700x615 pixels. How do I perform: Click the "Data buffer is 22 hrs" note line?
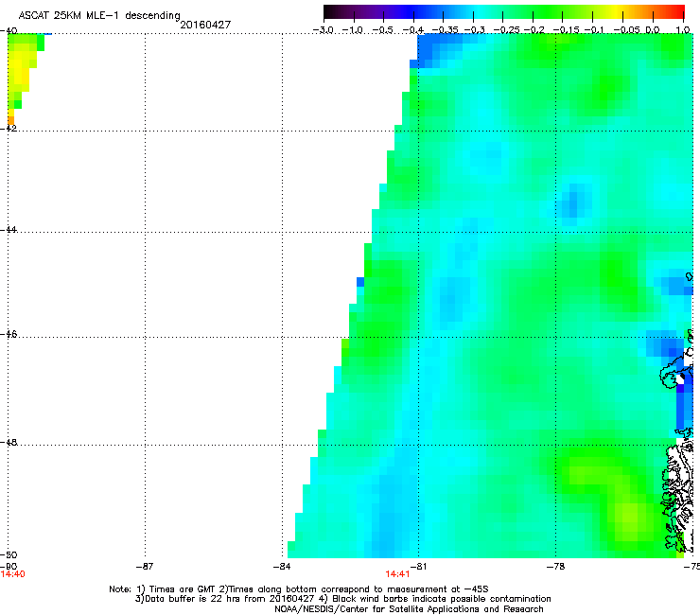[x=342, y=599]
